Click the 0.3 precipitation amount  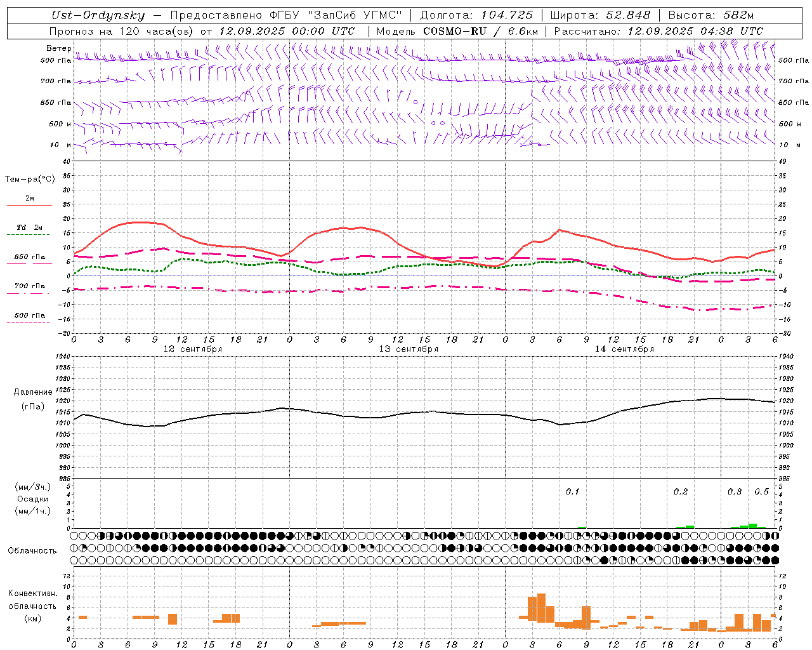735,492
